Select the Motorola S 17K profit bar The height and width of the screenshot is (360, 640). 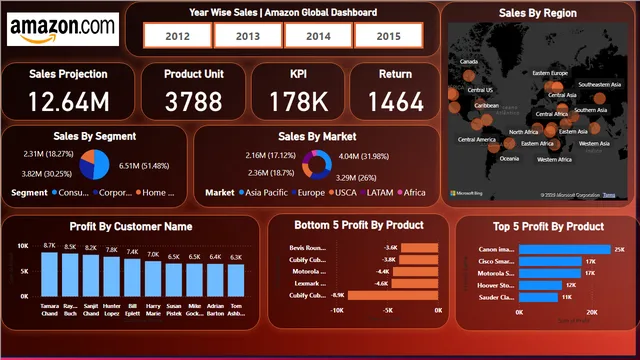(x=550, y=273)
